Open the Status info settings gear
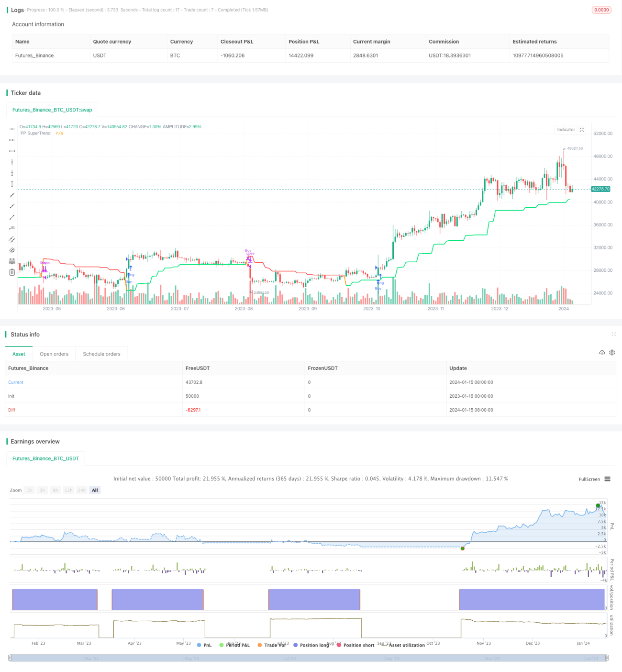This screenshot has width=622, height=672. (612, 353)
